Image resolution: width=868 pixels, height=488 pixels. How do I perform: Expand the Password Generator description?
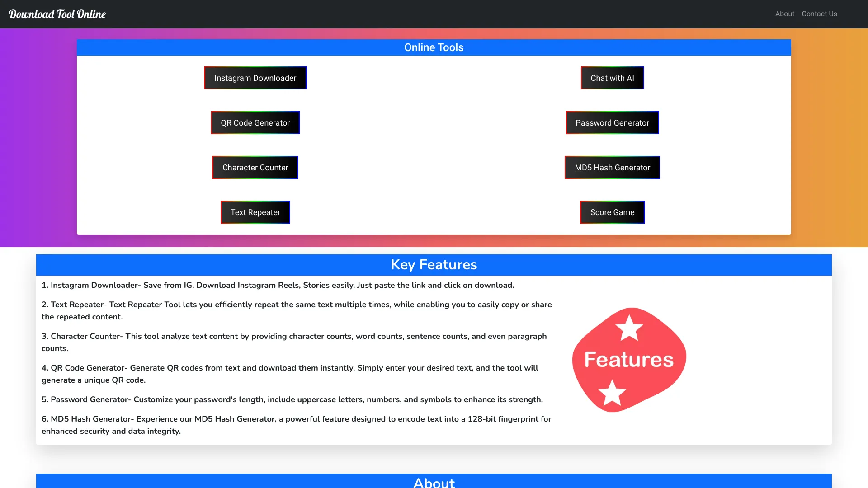click(x=292, y=399)
